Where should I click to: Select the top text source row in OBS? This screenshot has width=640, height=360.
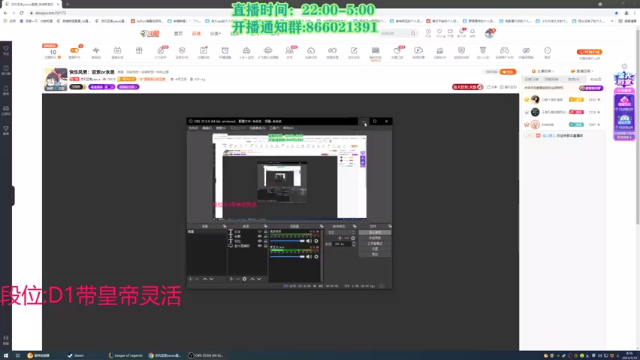248,232
